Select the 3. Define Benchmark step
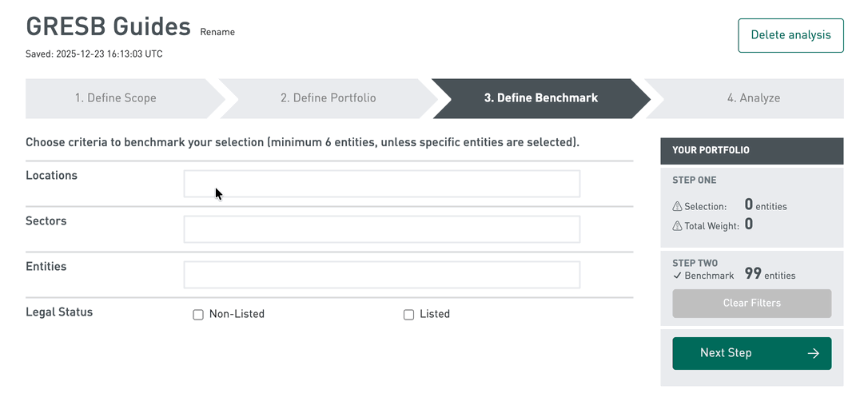 (540, 98)
